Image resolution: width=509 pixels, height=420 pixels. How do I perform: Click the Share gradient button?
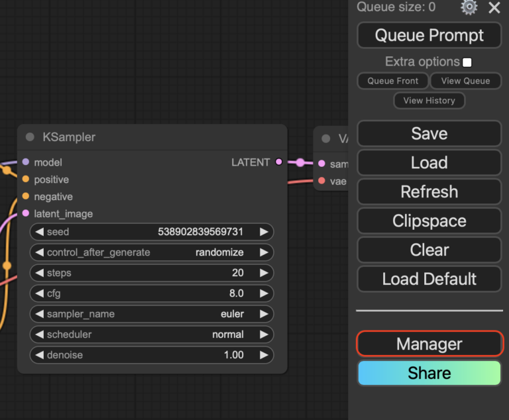[x=429, y=373]
